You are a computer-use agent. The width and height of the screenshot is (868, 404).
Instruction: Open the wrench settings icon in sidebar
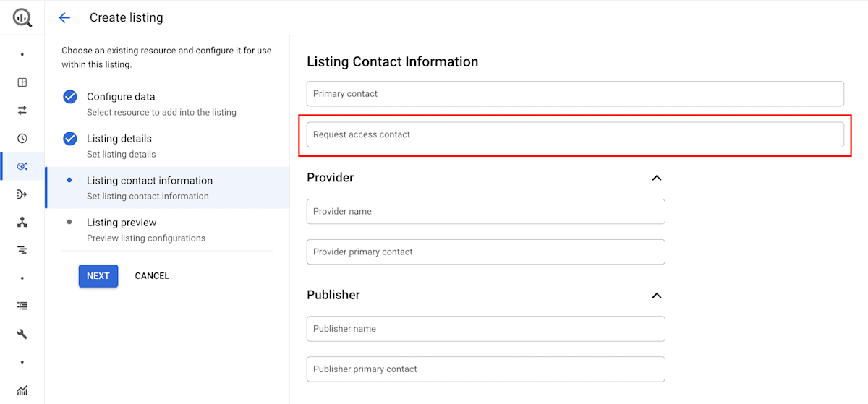tap(22, 334)
